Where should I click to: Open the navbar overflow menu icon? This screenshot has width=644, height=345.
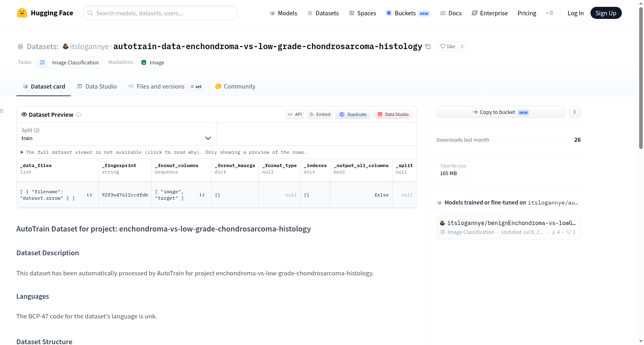pyautogui.click(x=549, y=13)
